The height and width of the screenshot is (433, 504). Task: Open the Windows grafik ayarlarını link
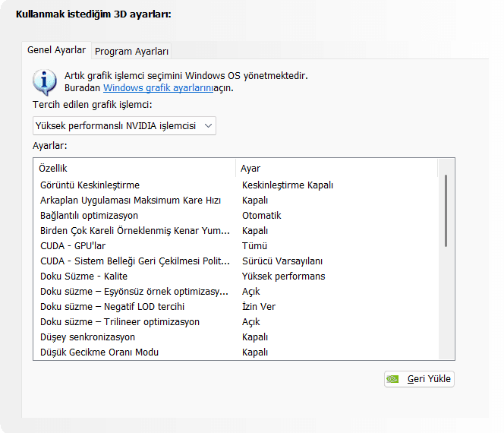point(158,88)
